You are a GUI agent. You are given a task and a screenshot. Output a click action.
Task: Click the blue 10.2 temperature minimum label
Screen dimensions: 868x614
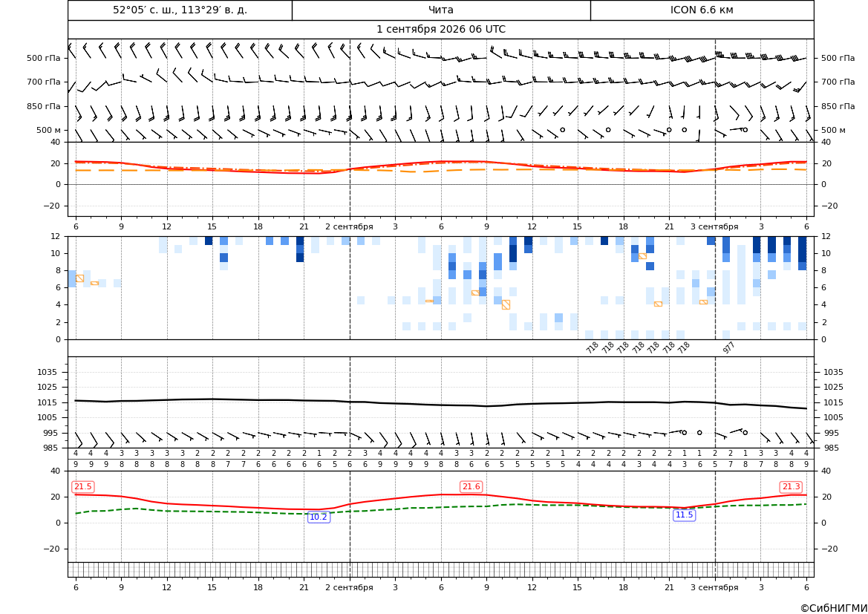319,517
